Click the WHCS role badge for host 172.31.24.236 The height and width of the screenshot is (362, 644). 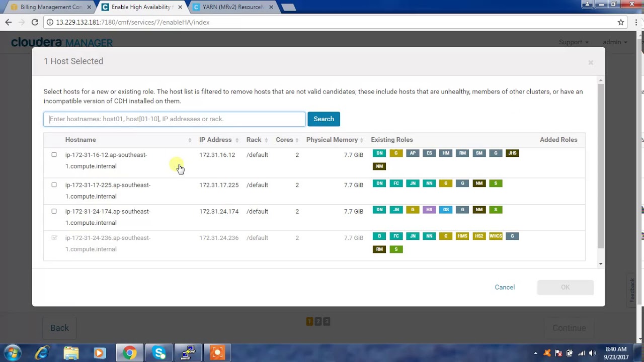tap(496, 236)
